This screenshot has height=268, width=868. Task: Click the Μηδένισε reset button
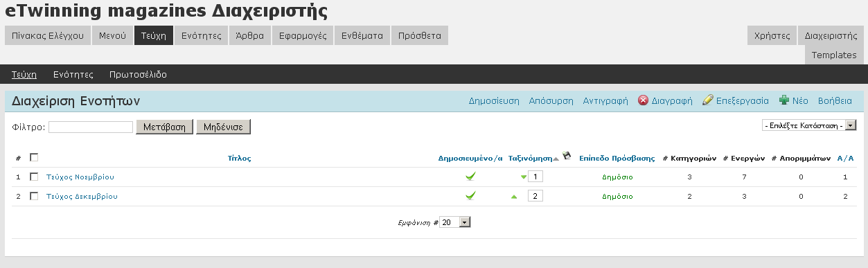(223, 127)
